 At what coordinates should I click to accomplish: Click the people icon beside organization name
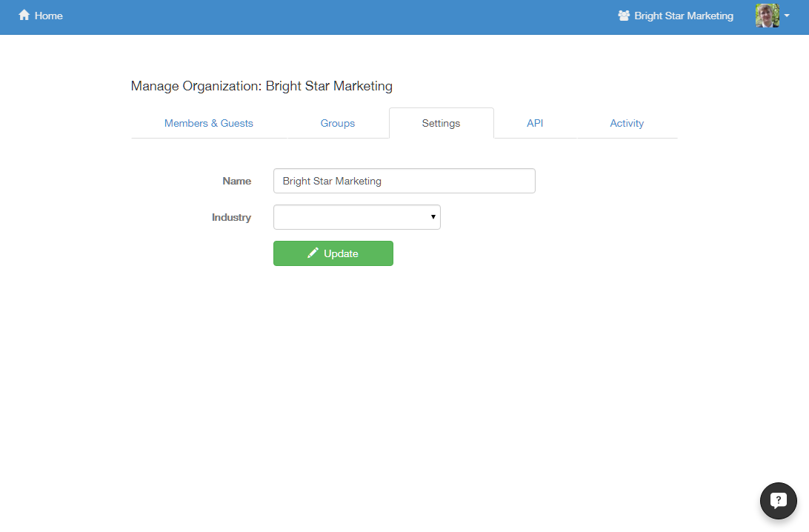[624, 16]
